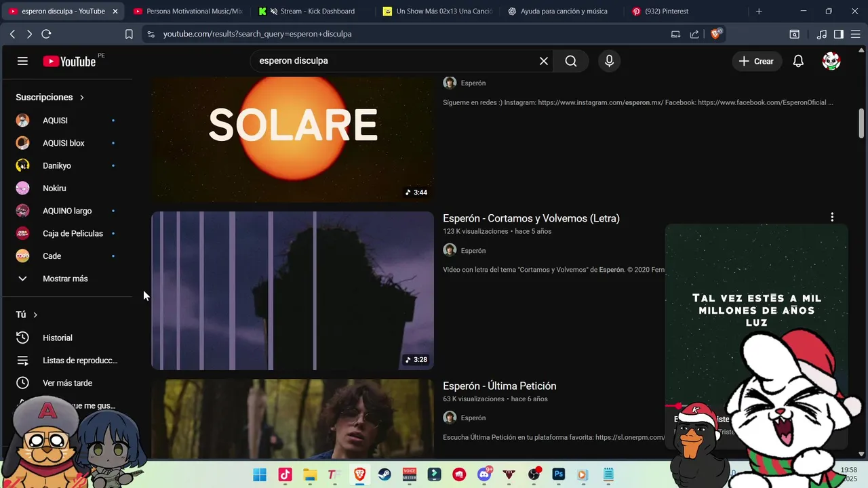
Task: Open a new browser tab
Action: tap(759, 12)
